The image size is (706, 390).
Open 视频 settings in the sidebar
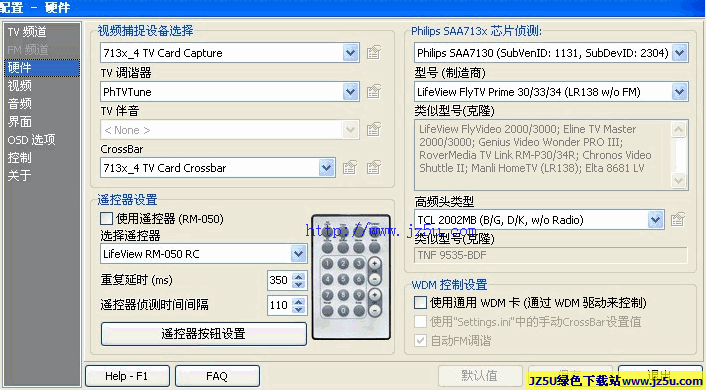point(42,86)
